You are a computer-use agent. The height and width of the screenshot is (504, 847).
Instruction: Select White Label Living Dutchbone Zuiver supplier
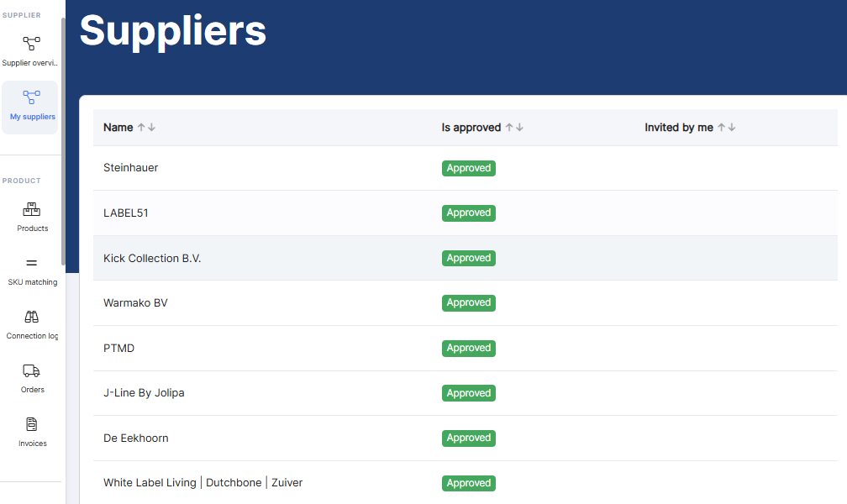tap(466, 483)
